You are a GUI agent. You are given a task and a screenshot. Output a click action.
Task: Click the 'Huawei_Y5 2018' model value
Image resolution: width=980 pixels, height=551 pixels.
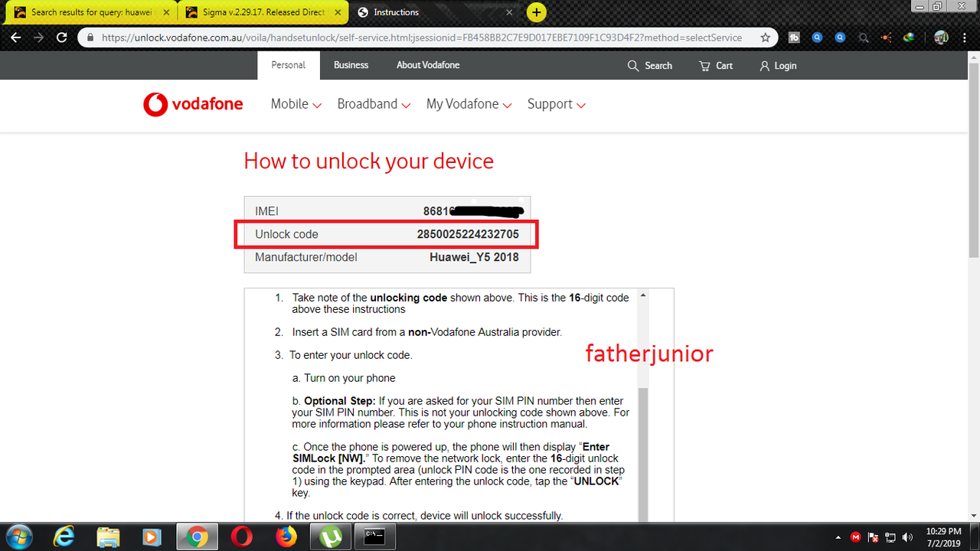(474, 257)
